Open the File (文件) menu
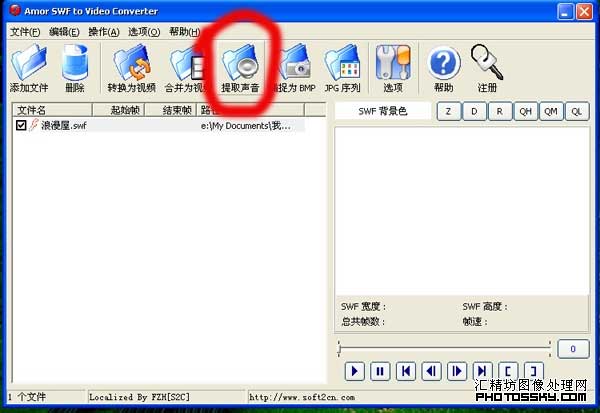Image resolution: width=600 pixels, height=413 pixels. pyautogui.click(x=24, y=32)
